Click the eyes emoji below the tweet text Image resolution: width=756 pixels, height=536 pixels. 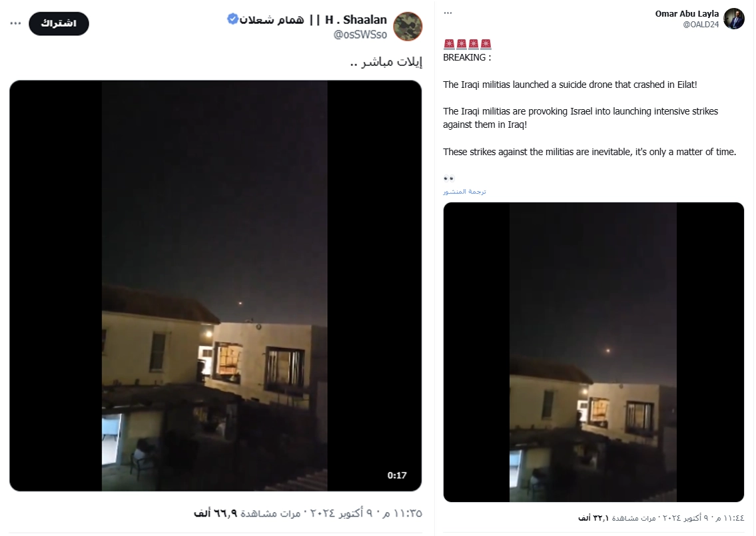point(448,178)
